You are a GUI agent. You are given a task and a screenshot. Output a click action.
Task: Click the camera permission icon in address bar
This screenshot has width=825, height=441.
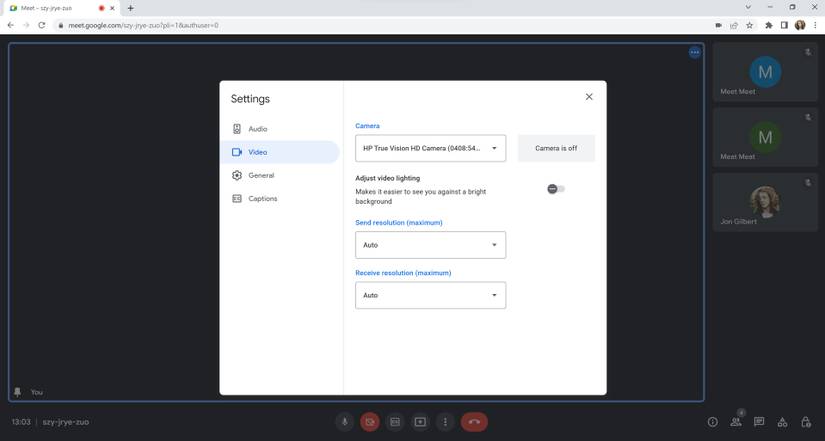coord(719,25)
